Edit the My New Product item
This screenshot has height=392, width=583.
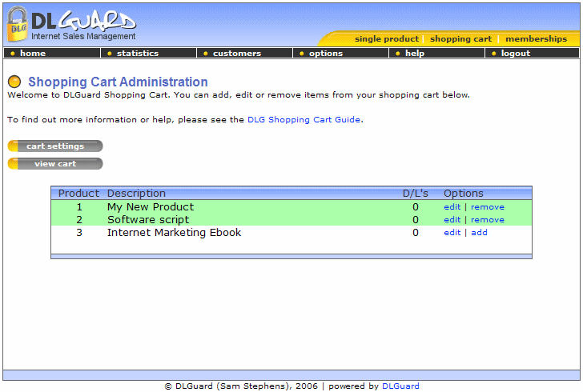tap(452, 207)
